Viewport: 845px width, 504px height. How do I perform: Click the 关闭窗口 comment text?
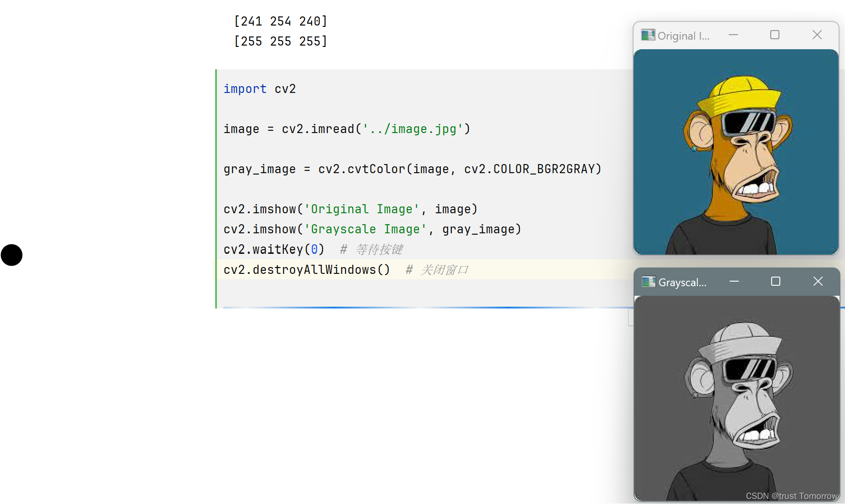445,270
